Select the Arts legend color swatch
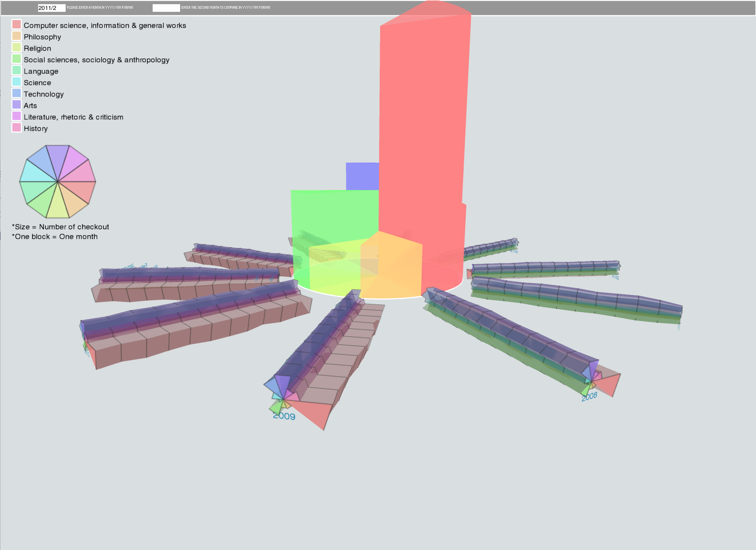756x550 pixels. [16, 105]
